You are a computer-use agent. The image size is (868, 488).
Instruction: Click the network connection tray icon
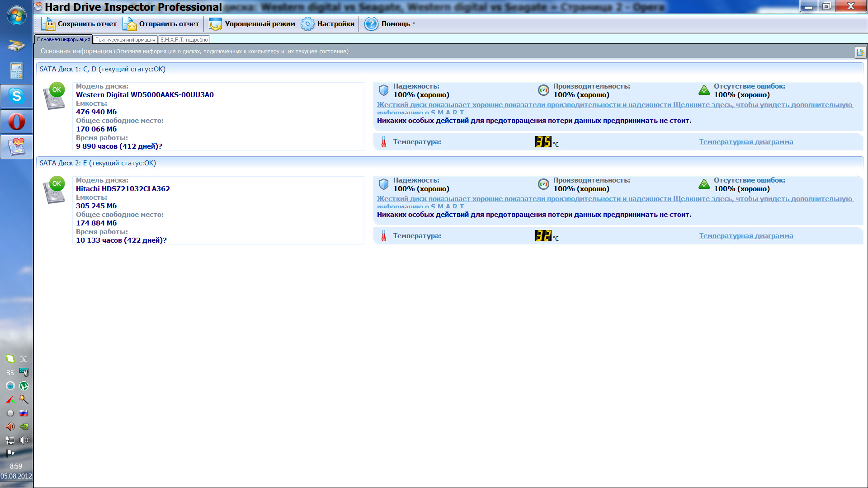(x=10, y=440)
